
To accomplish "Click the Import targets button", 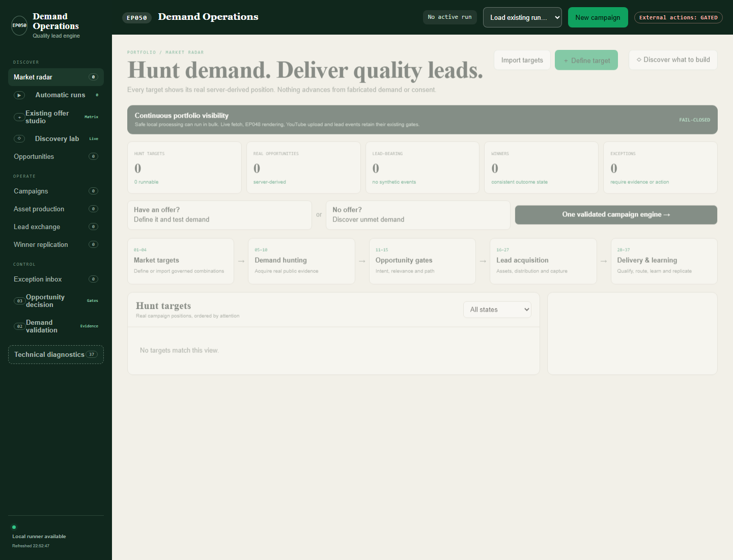I will [x=522, y=60].
